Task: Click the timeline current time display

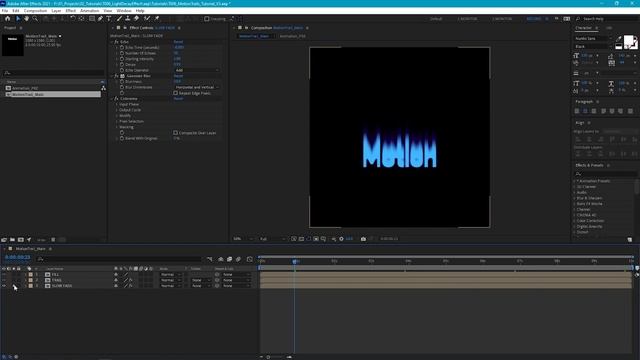Action: (x=18, y=258)
